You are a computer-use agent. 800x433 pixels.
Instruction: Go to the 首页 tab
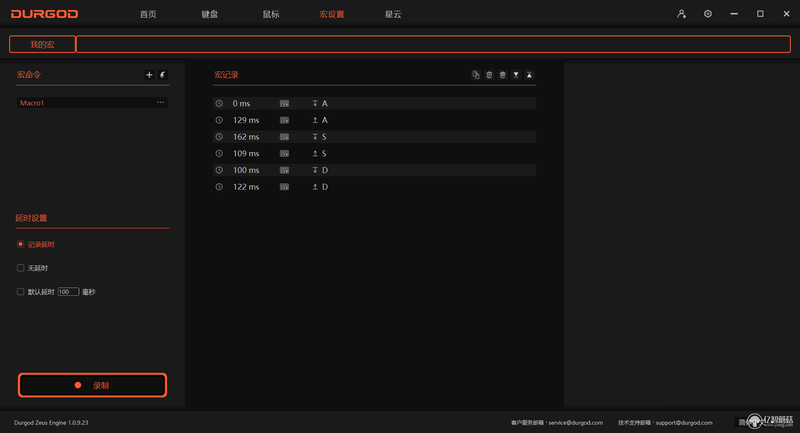tap(148, 14)
